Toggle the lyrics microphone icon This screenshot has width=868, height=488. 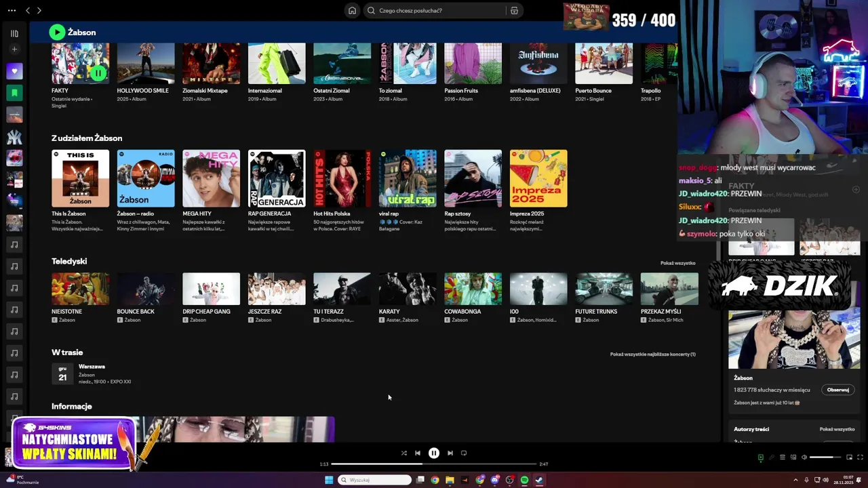click(x=772, y=457)
